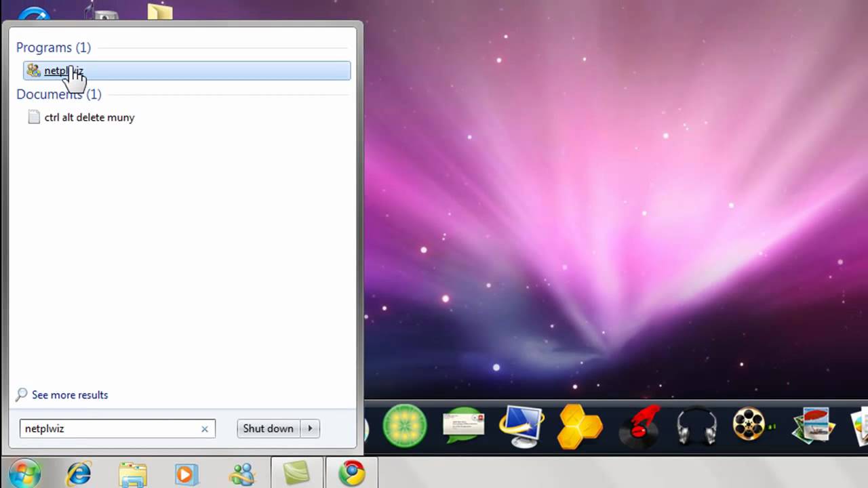868x488 pixels.
Task: Click See more results link
Action: tap(70, 394)
